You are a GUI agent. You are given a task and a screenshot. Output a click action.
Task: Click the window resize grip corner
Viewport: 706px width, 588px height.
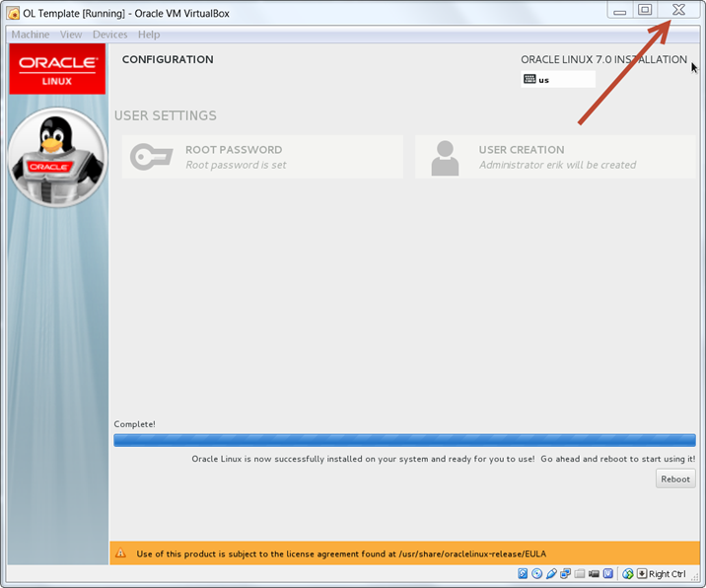click(x=695, y=578)
